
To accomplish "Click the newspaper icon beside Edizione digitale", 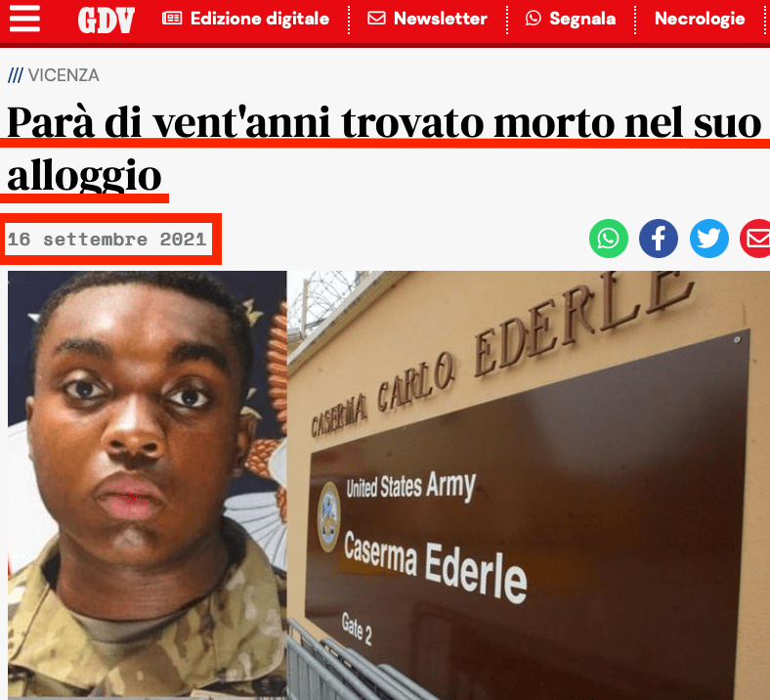I will point(172,19).
